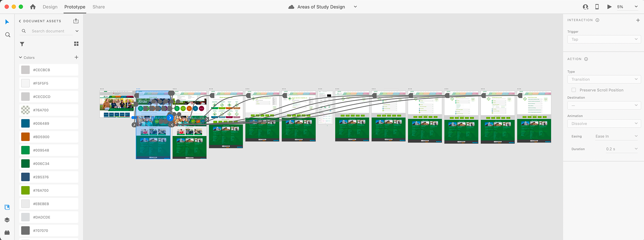Viewport: 644px width, 240px height.
Task: Focus the Search document field
Action: pyautogui.click(x=48, y=31)
